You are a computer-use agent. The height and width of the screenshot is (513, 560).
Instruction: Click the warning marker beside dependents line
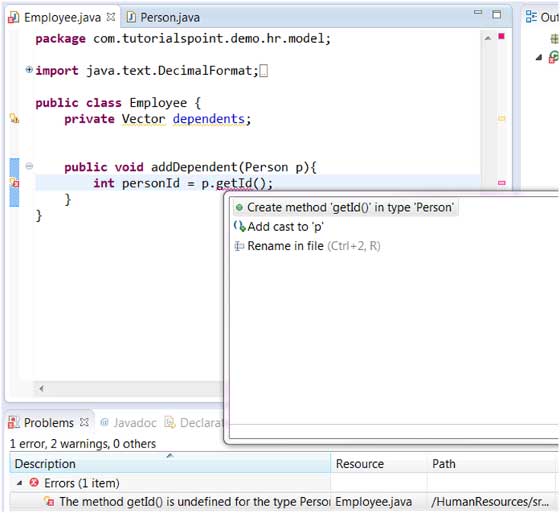point(14,118)
